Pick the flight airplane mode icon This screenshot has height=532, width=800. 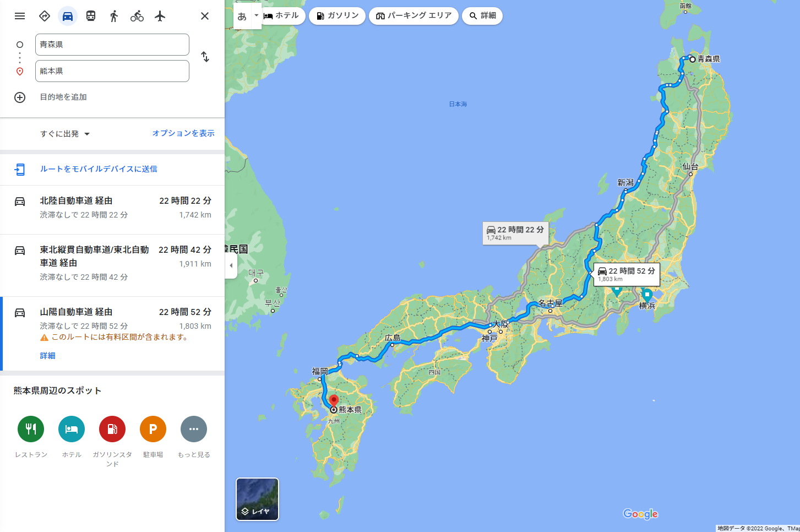[x=160, y=16]
